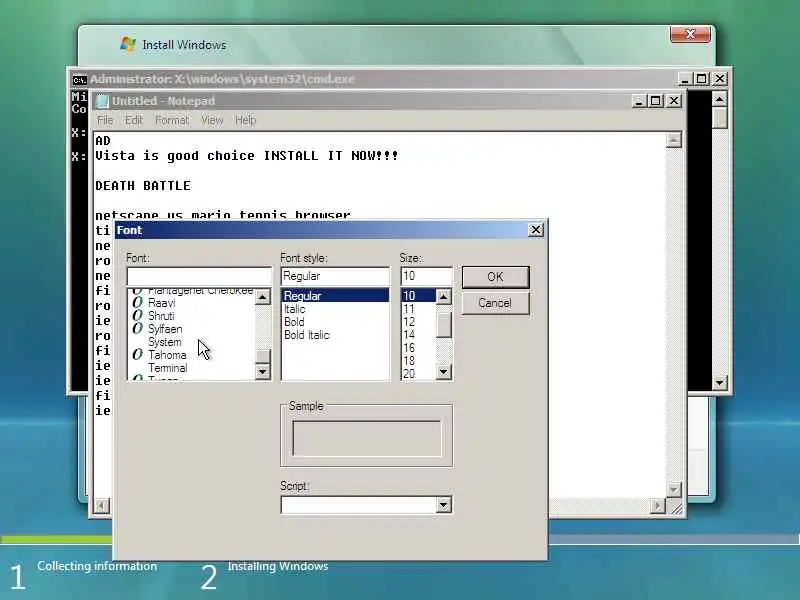Click the OpenType icon beside Tahoma

pyautogui.click(x=137, y=355)
